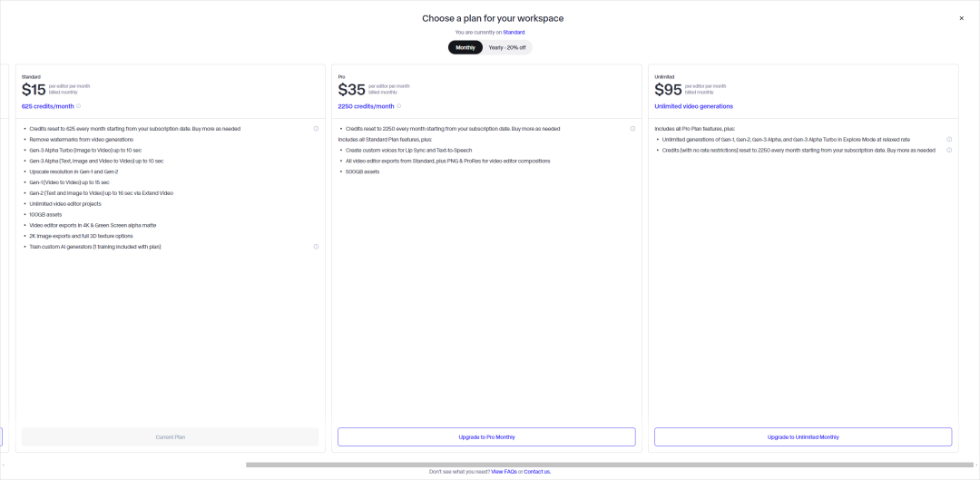The width and height of the screenshot is (980, 480).
Task: Click the scrollbar left arrow
Action: pyautogui.click(x=3, y=465)
